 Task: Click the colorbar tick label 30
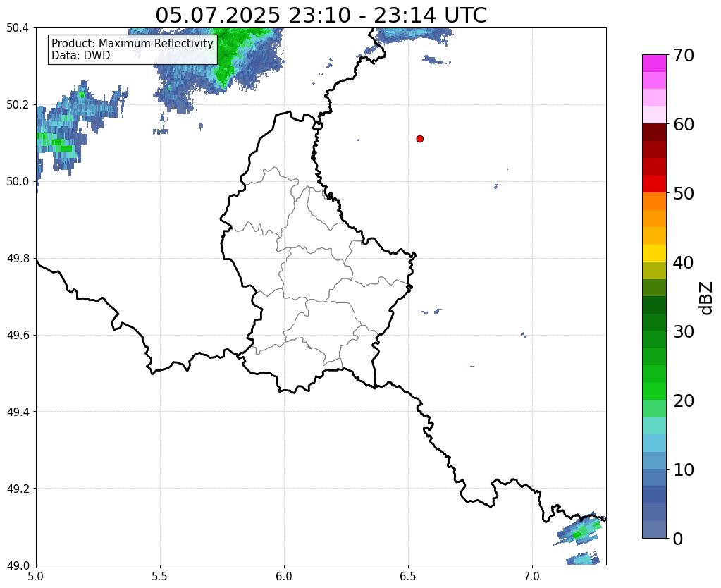[684, 331]
